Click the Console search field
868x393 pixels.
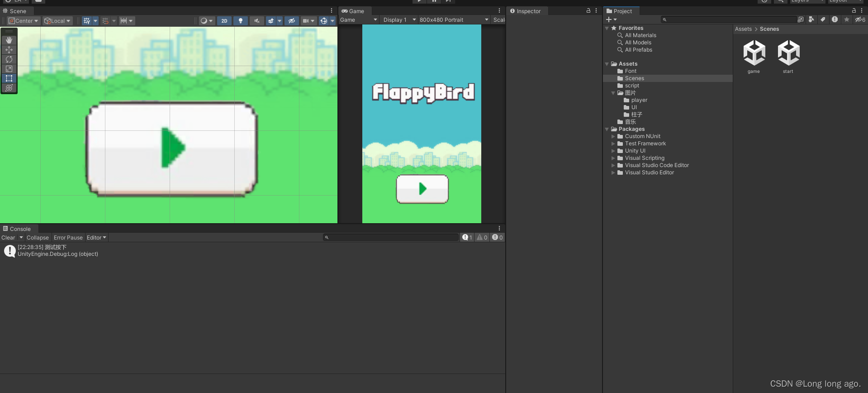[391, 237]
